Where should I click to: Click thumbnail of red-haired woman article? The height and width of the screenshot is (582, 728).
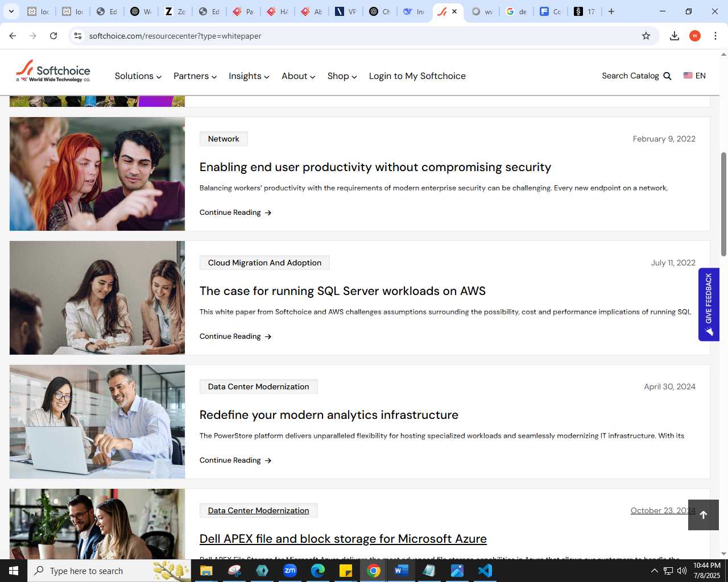click(97, 174)
